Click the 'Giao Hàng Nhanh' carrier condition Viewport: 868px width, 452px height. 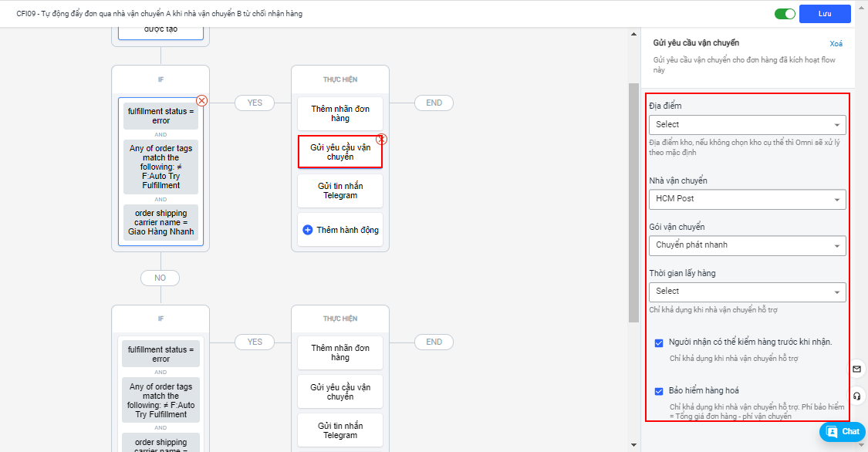[160, 223]
